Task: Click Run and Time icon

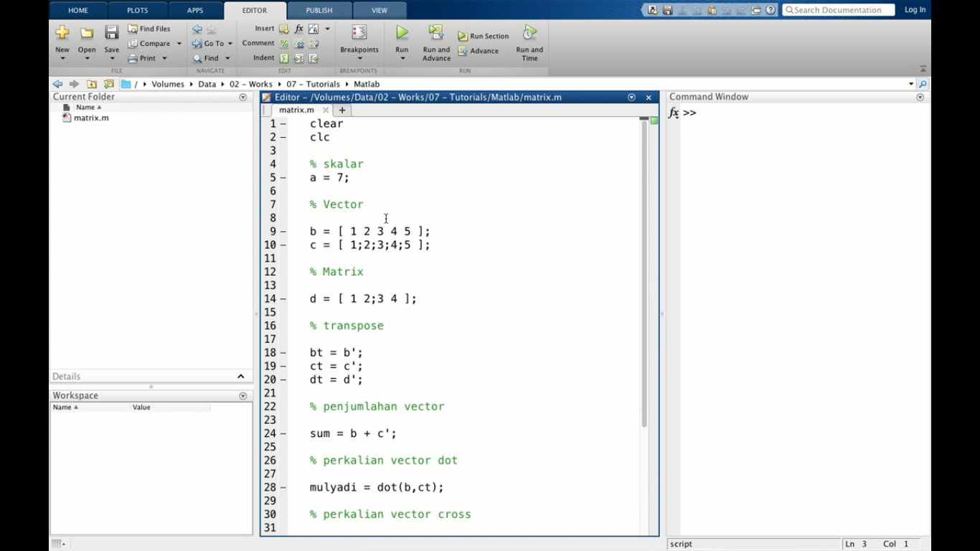Action: pyautogui.click(x=529, y=32)
